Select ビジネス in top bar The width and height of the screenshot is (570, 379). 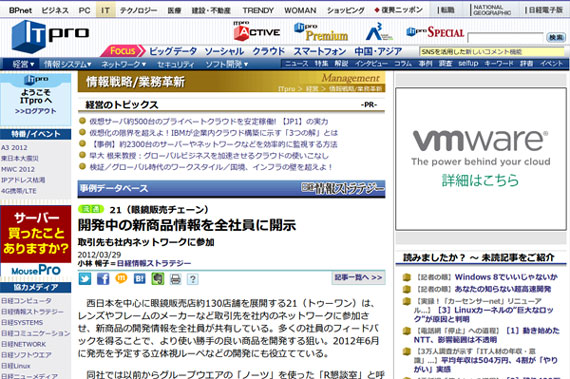pos(55,10)
